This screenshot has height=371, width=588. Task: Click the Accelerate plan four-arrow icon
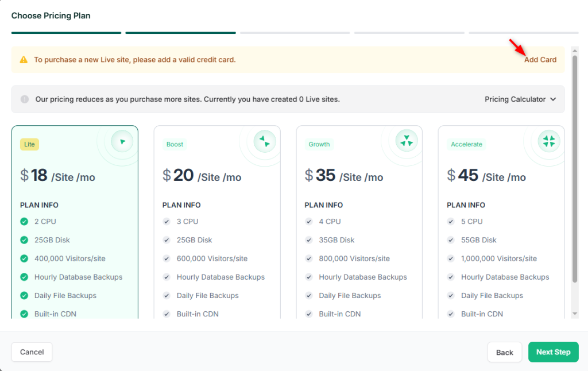(x=548, y=141)
